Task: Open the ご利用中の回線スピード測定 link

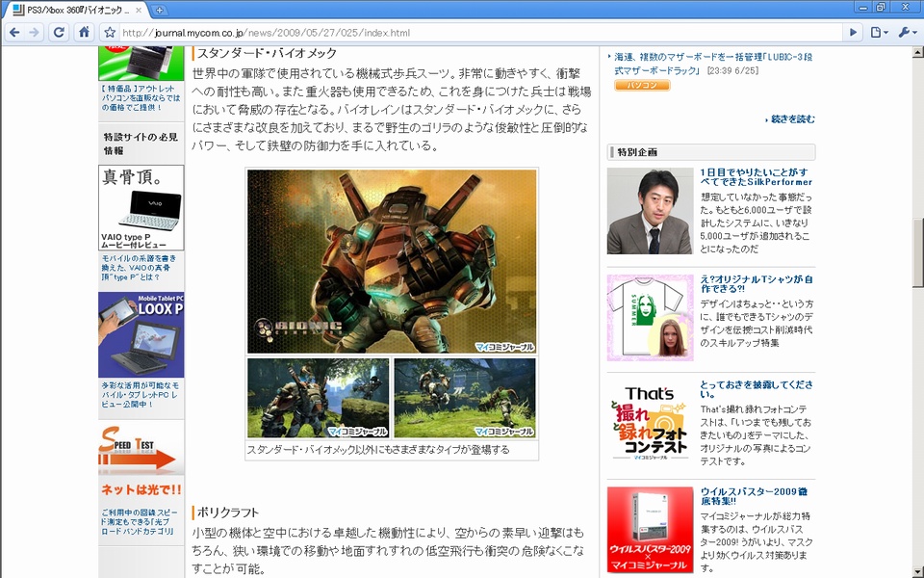Action: pyautogui.click(x=139, y=522)
